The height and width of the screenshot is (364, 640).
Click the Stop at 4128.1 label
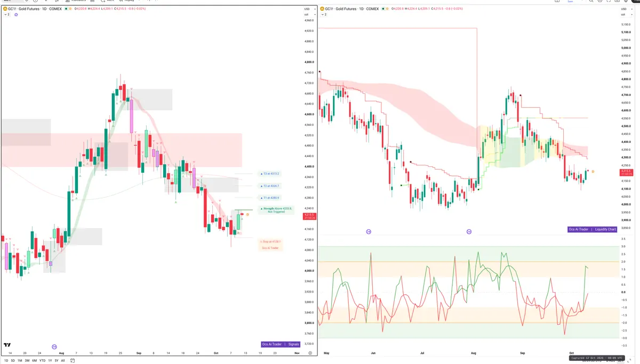coord(270,241)
